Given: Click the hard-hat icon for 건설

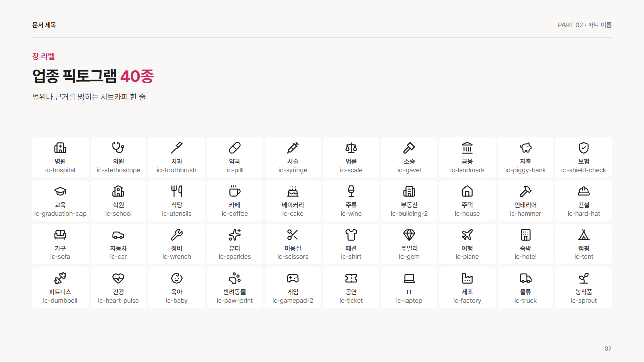Looking at the screenshot, I should [584, 191].
